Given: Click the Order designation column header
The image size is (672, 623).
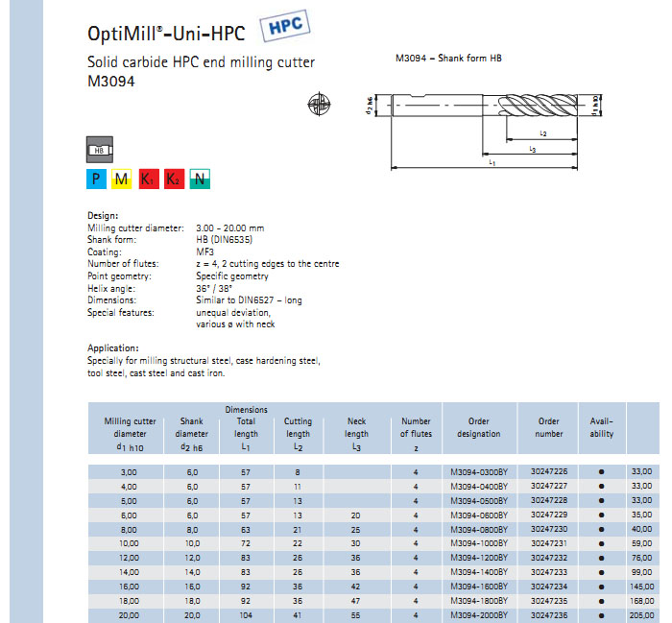Looking at the screenshot, I should click(478, 427).
